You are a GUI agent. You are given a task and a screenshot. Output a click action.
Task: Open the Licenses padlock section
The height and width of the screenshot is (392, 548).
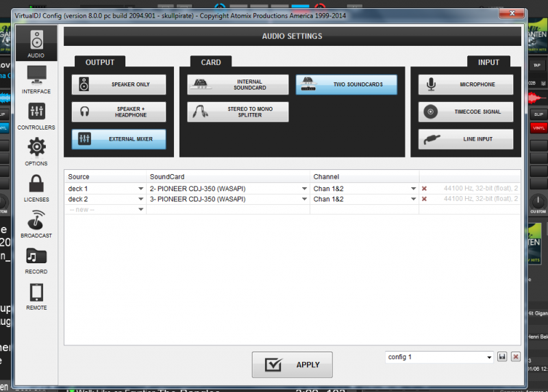pyautogui.click(x=36, y=188)
